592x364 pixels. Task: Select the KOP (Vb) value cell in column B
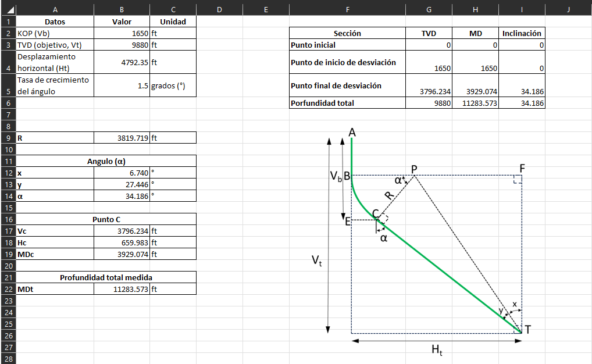121,33
